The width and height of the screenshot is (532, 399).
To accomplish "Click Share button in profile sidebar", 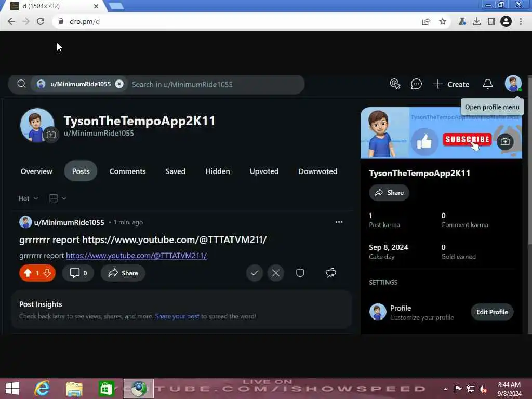I will [389, 193].
